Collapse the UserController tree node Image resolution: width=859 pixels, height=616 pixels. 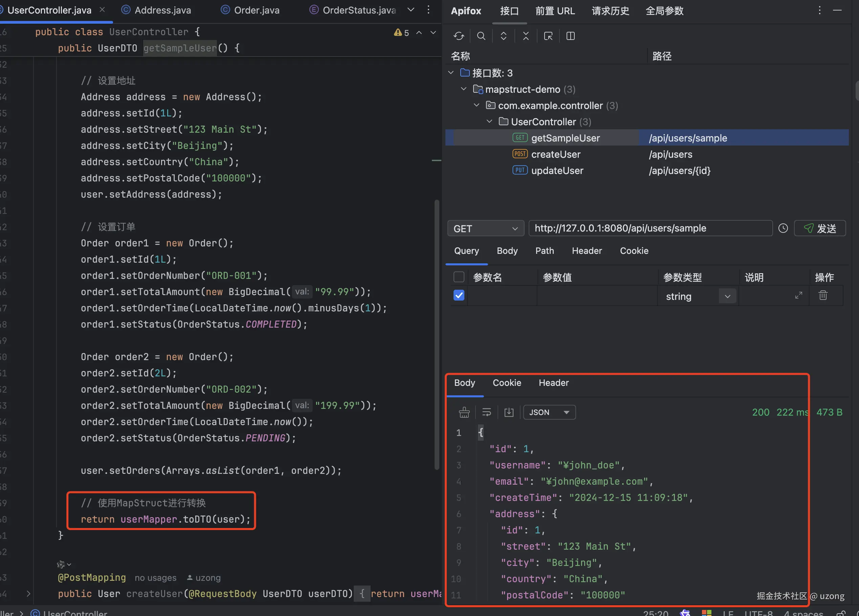point(489,122)
